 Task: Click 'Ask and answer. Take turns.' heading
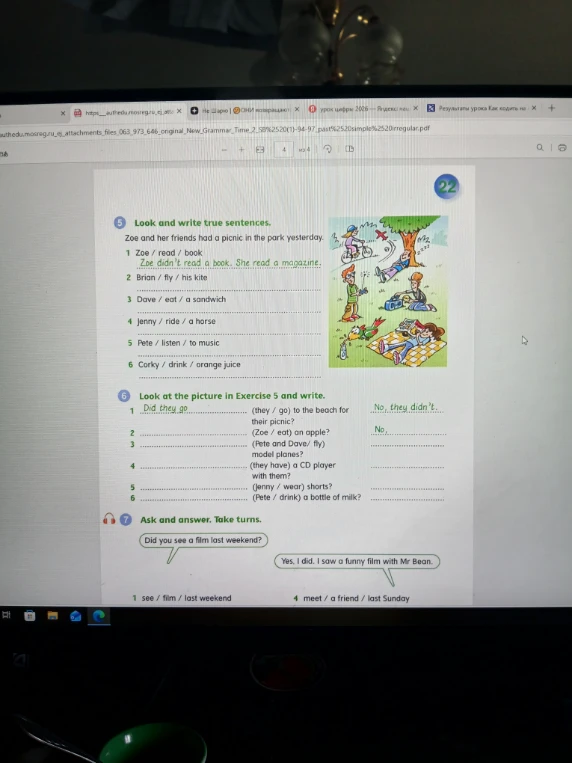click(201, 520)
